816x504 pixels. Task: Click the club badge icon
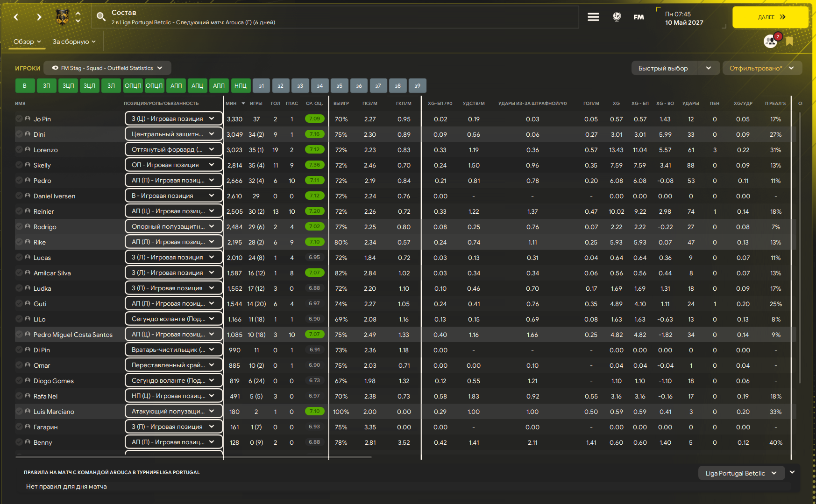pyautogui.click(x=63, y=17)
